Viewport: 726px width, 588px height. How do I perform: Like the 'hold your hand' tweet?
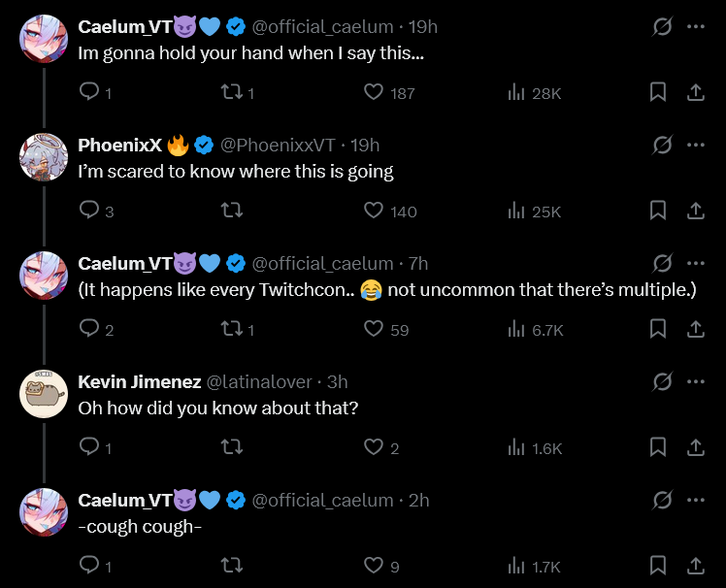point(374,92)
